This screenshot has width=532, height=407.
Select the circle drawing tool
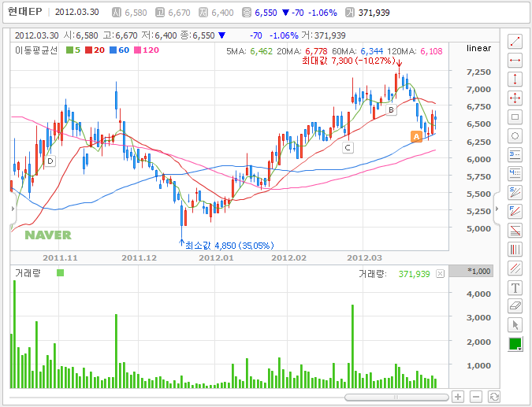point(515,136)
